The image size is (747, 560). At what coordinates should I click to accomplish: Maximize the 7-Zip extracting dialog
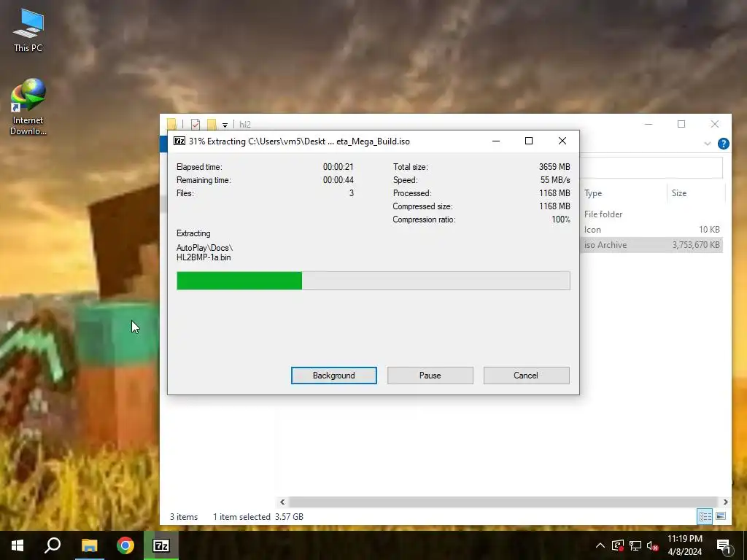[529, 141]
